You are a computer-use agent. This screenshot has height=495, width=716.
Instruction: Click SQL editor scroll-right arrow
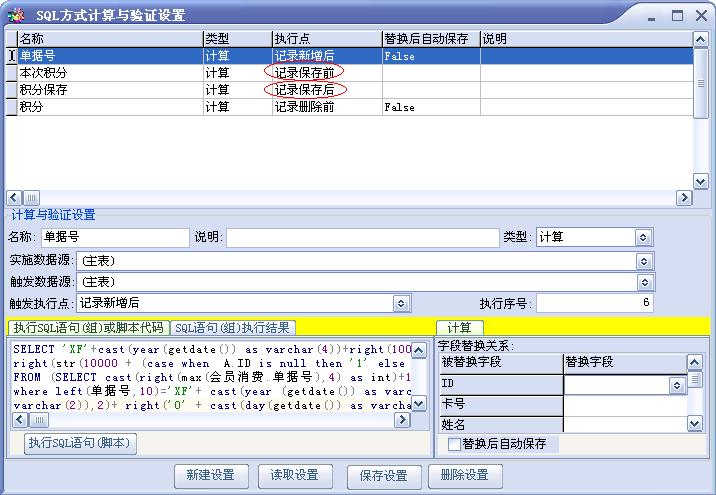click(402, 420)
